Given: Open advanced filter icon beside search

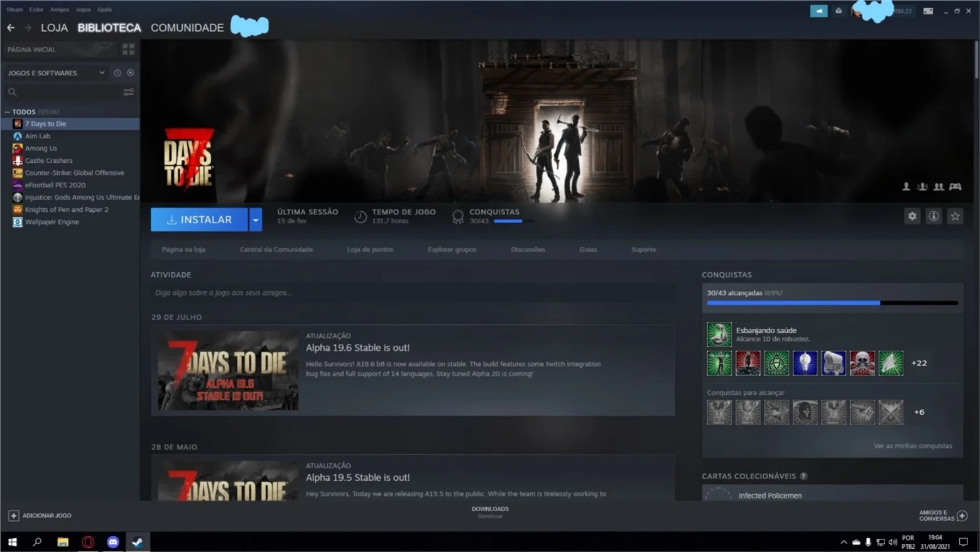Looking at the screenshot, I should 128,92.
